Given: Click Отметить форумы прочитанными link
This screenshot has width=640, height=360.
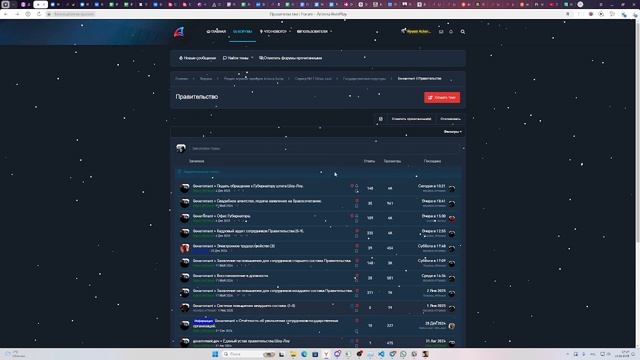Looking at the screenshot, I should [x=291, y=58].
